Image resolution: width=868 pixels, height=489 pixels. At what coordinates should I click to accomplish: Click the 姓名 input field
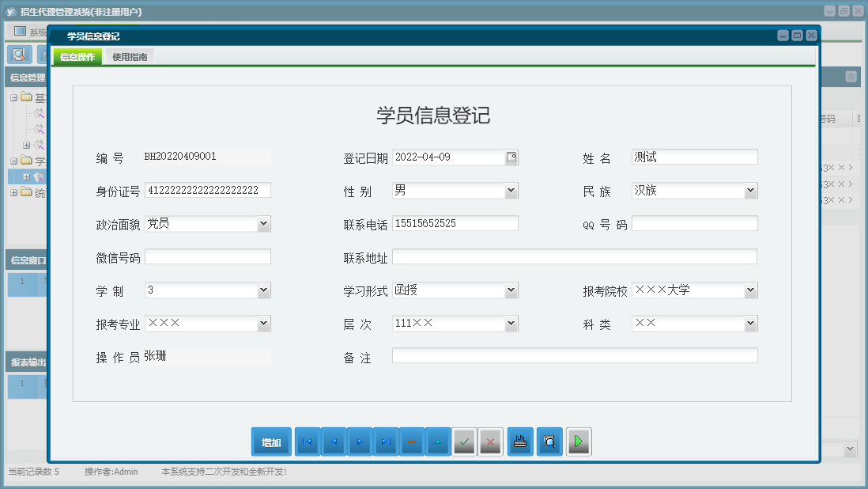(695, 157)
